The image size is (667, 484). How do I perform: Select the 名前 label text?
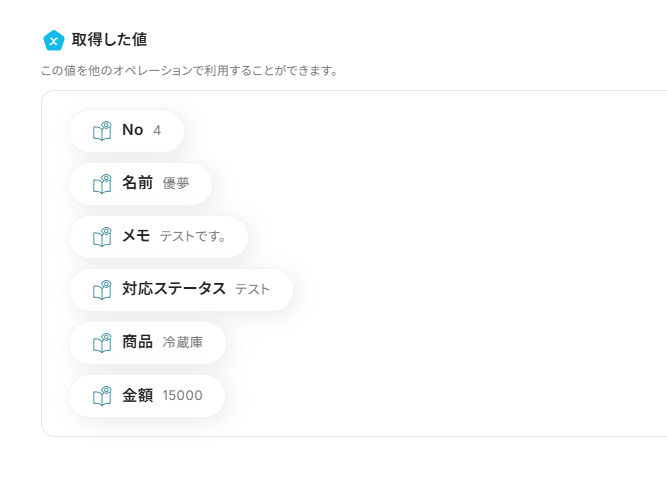[137, 183]
